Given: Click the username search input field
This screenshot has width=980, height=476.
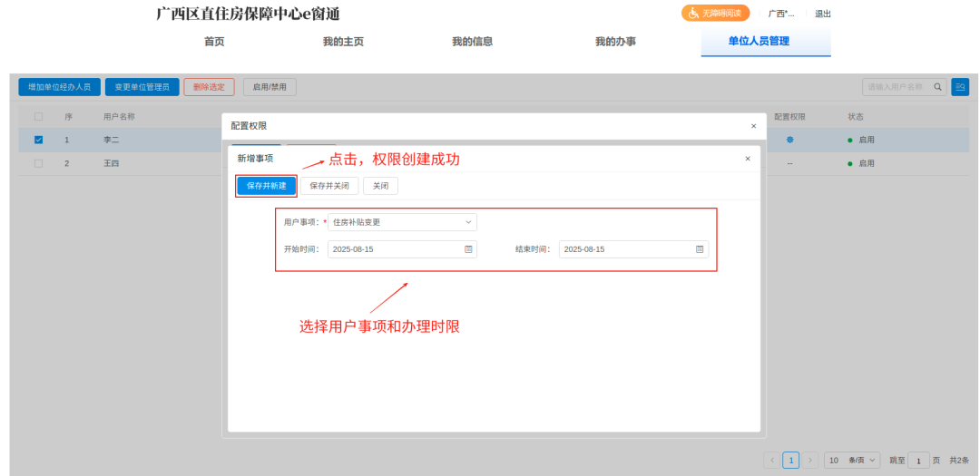Looking at the screenshot, I should coord(895,87).
